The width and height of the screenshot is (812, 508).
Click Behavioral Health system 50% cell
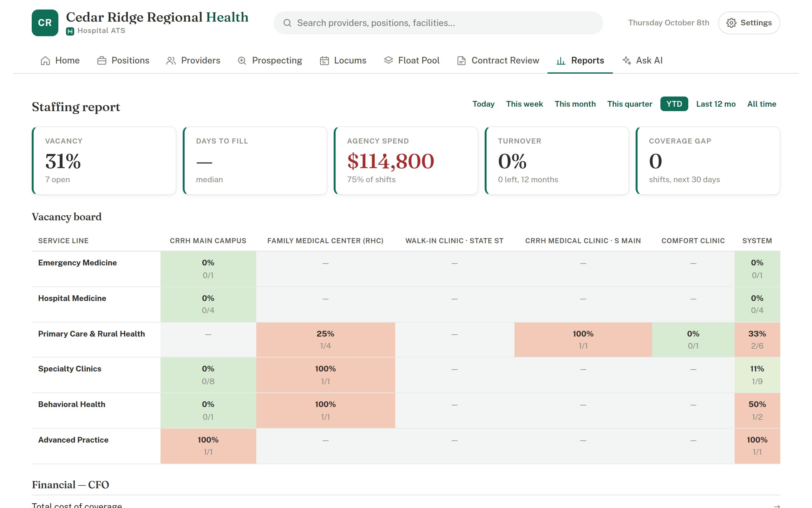point(757,411)
